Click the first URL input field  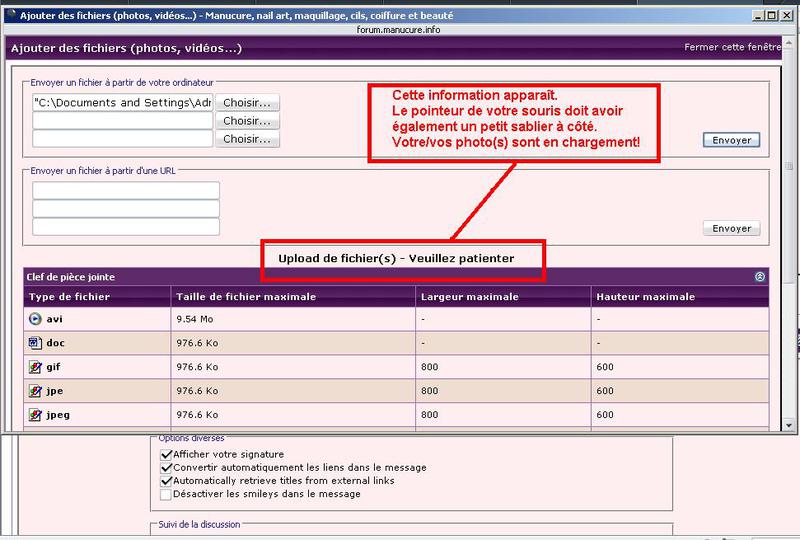[x=126, y=190]
